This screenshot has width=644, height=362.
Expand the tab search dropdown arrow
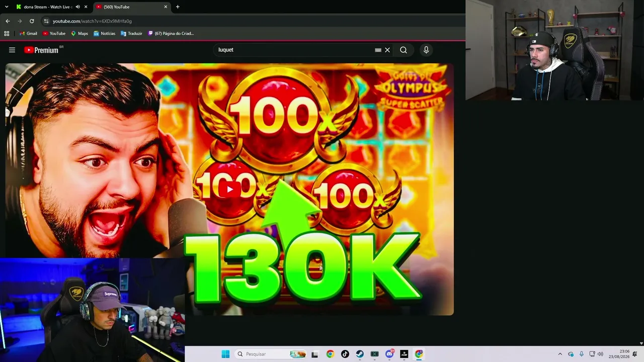coord(7,7)
